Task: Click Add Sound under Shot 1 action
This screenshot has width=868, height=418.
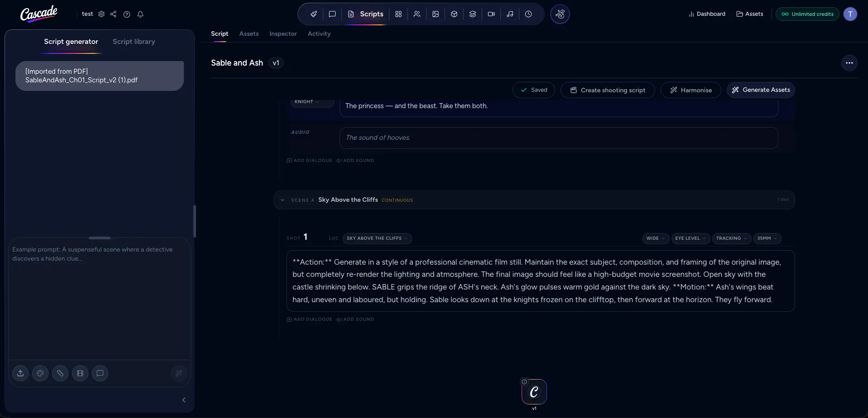Action: [355, 319]
